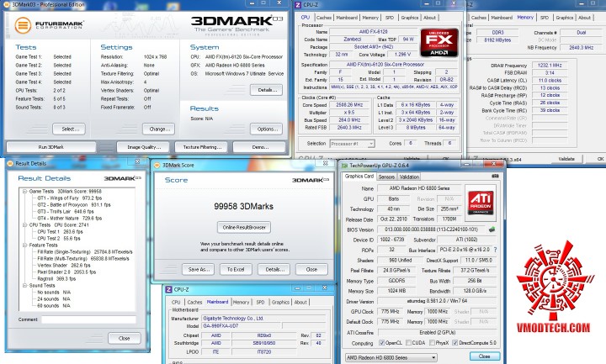Click the CPU-Z title icon of the CPU window
The width and height of the screenshot is (606, 364).
pyautogui.click(x=298, y=5)
